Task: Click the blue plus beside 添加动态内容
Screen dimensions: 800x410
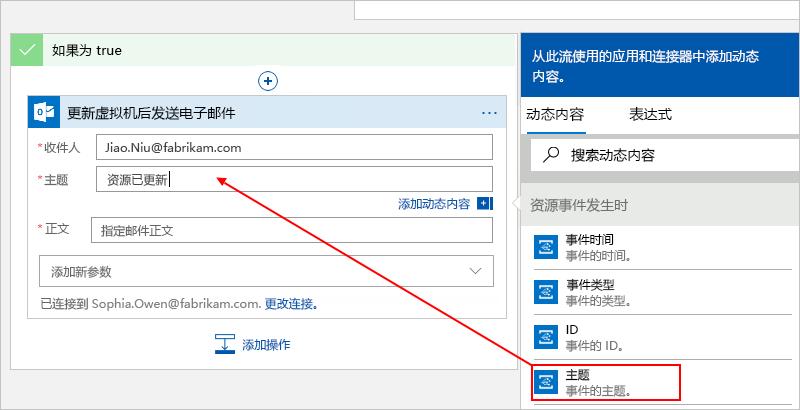Action: point(485,204)
